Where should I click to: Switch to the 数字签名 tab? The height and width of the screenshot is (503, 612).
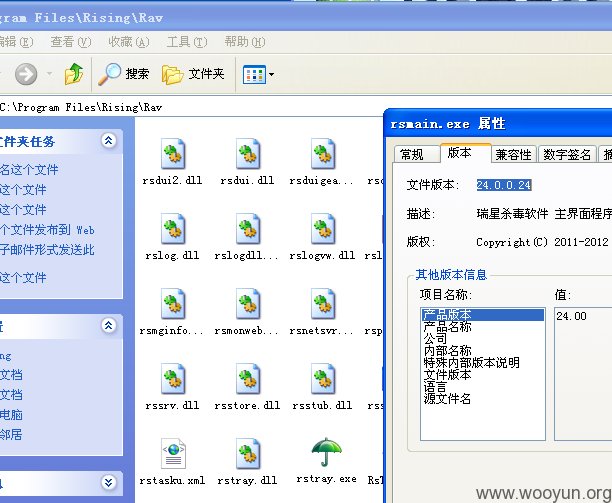tap(567, 155)
